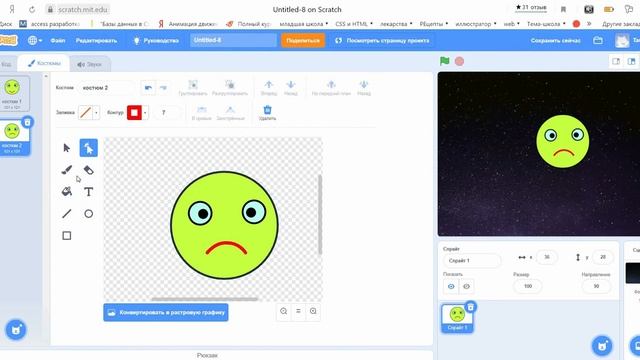Viewport: 640px width, 360px height.
Task: Click the Ungroup icon
Action: 230,88
